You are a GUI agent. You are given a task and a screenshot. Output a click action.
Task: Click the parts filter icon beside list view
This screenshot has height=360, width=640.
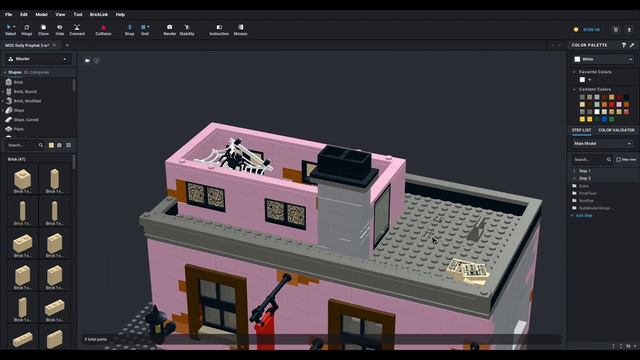coord(60,145)
